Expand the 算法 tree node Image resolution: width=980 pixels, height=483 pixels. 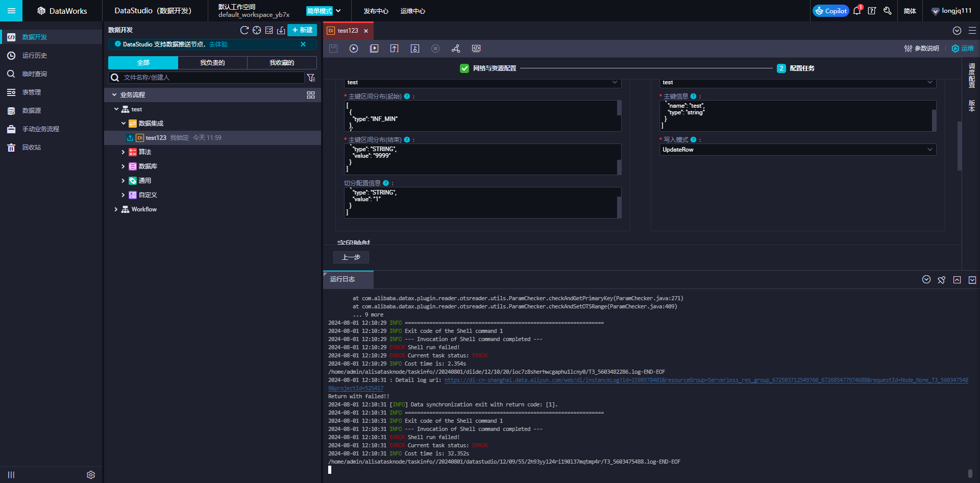click(x=123, y=152)
